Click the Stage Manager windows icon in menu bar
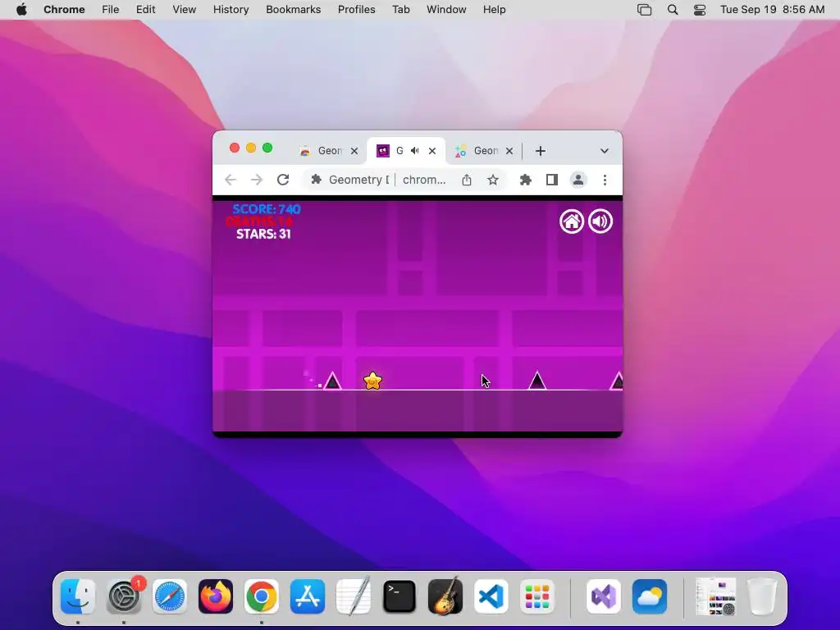 pos(645,10)
